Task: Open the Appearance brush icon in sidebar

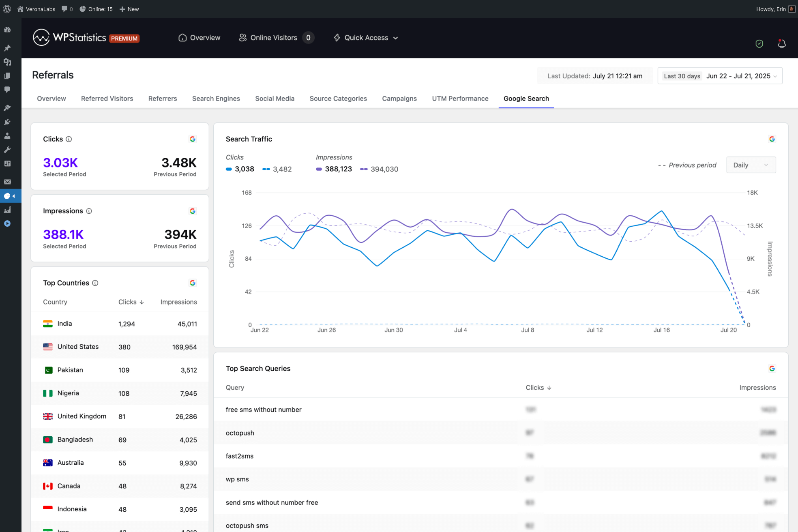Action: 7,108
